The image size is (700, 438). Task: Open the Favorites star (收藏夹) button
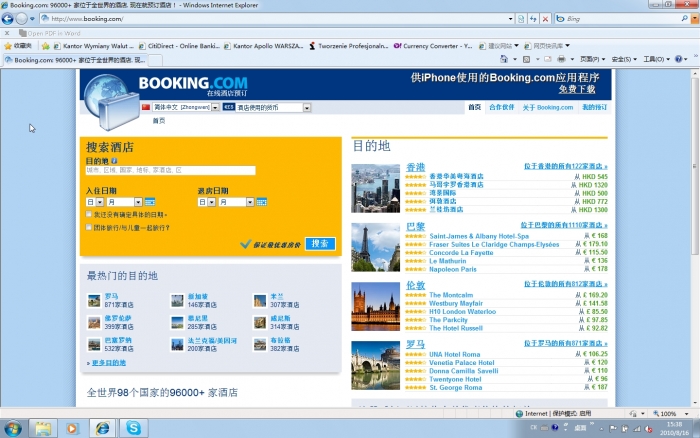pyautogui.click(x=18, y=45)
